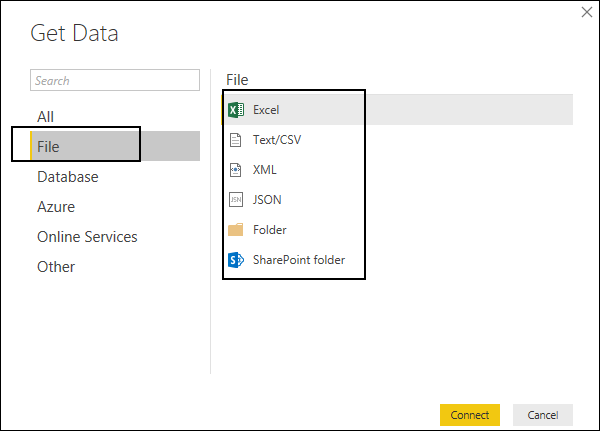This screenshot has height=431, width=600.
Task: Pick the XML entry by its name
Action: pyautogui.click(x=265, y=170)
